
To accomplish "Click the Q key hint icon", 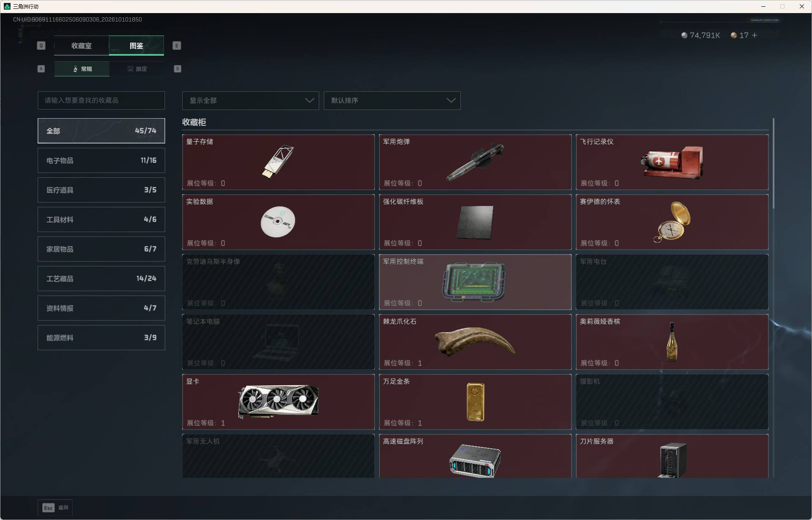I will [41, 46].
